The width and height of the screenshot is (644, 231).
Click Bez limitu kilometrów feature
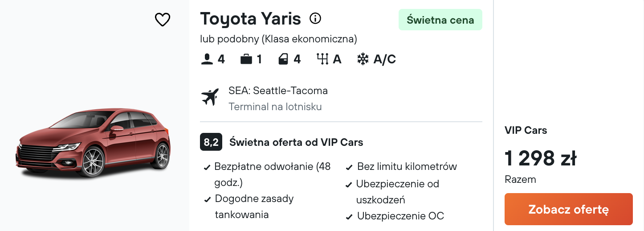pos(407,167)
